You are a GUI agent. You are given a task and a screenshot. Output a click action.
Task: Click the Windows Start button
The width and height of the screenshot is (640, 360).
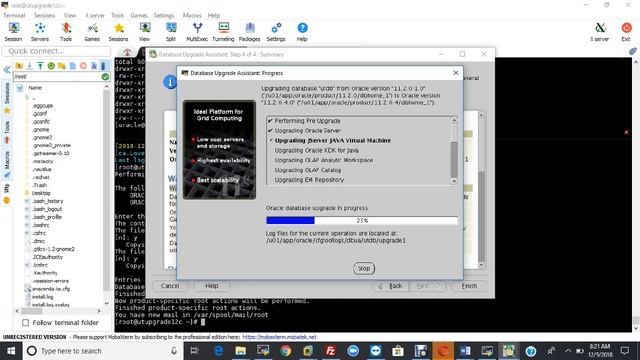(x=11, y=351)
